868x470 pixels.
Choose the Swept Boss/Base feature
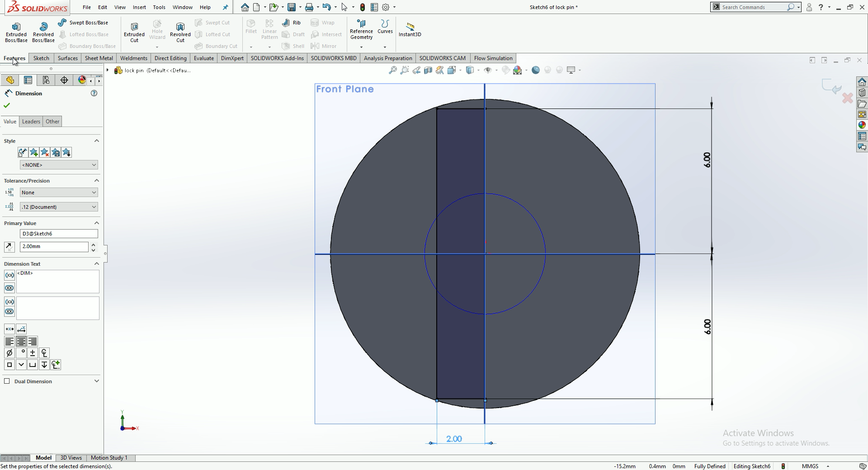click(83, 23)
